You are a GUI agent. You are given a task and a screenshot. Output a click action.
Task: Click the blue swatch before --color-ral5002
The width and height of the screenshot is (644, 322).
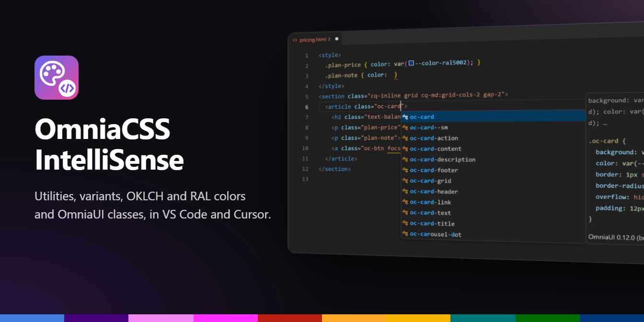tap(411, 63)
